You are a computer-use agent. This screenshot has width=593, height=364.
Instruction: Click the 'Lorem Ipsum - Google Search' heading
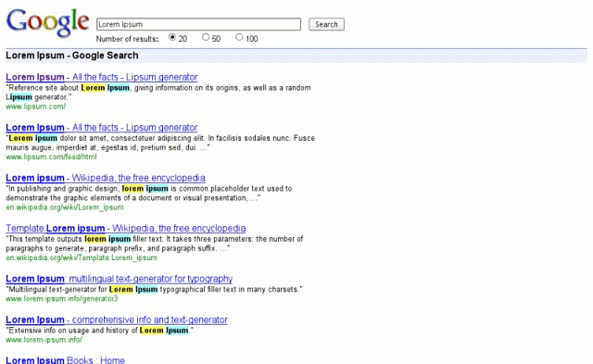(72, 56)
